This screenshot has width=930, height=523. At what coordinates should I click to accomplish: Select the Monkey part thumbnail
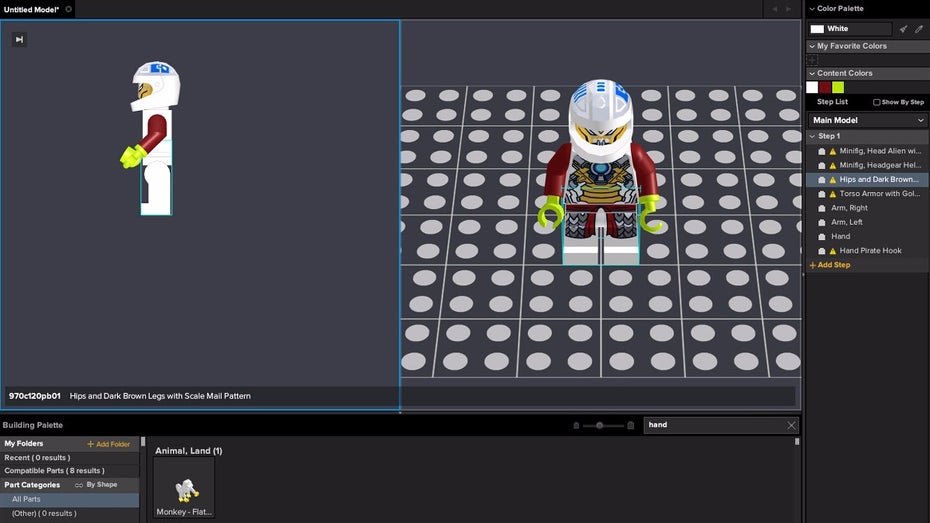184,489
